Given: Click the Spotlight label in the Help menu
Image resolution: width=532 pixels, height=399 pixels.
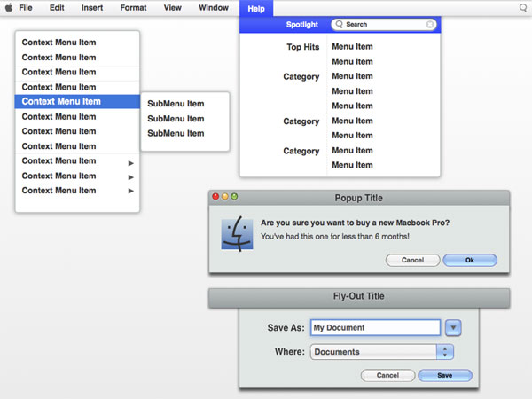Looking at the screenshot, I should (x=302, y=25).
